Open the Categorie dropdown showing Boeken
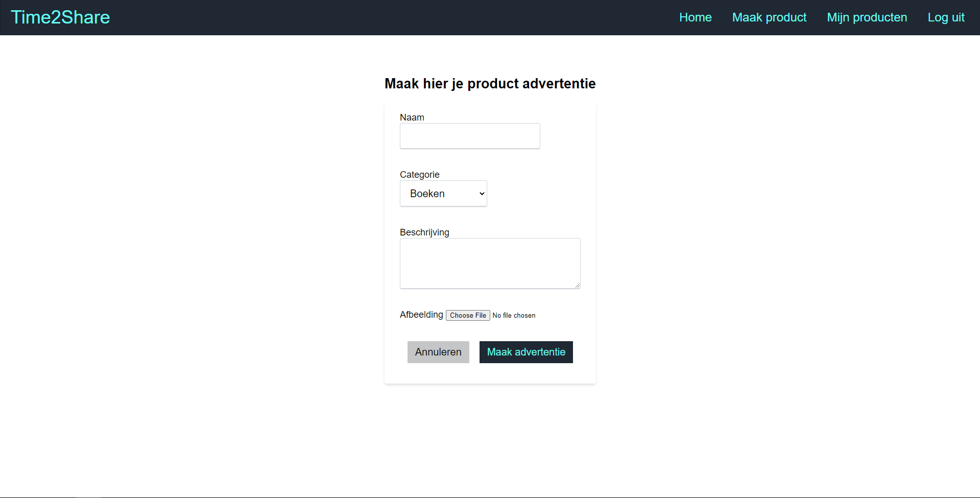Image resolution: width=980 pixels, height=498 pixels. click(x=443, y=194)
